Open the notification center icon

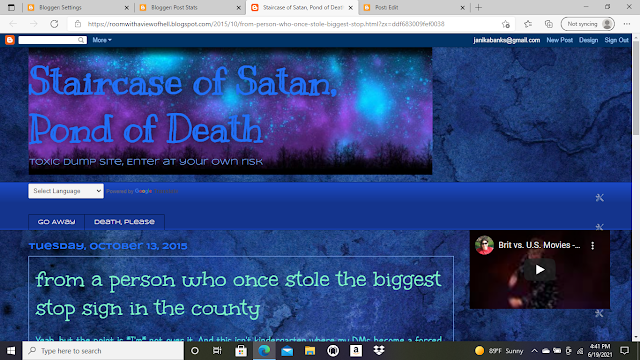[x=624, y=351]
